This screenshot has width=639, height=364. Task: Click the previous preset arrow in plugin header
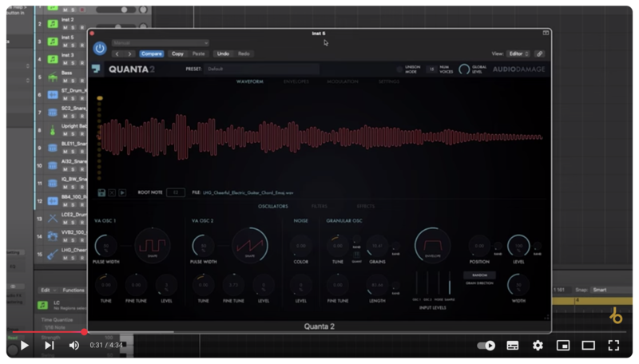point(117,53)
